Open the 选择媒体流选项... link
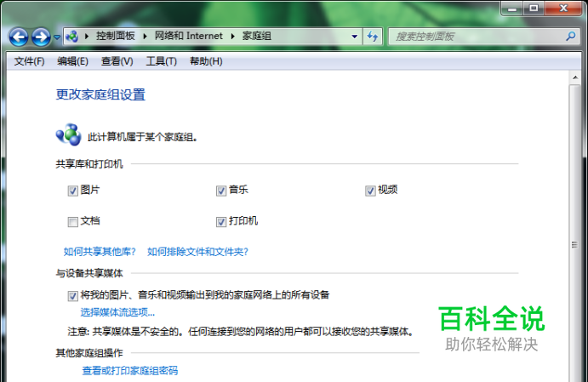This screenshot has height=382, width=588. point(117,312)
